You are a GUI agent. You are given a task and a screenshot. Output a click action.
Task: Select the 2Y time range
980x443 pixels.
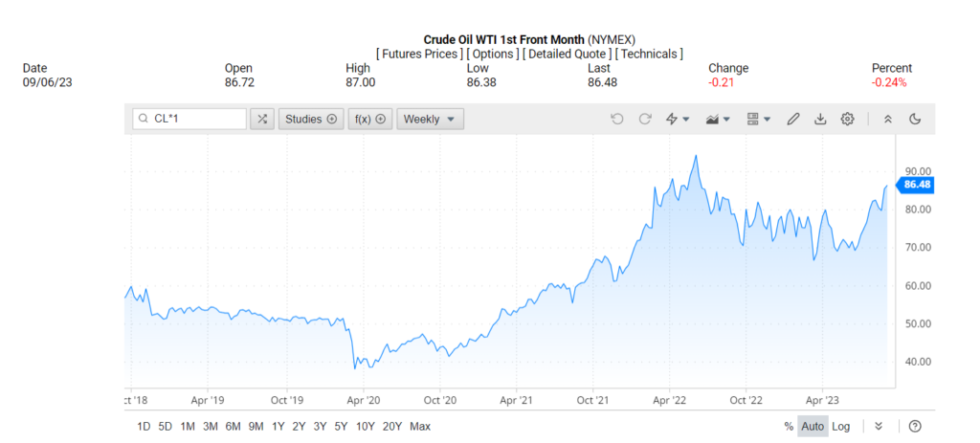pos(299,427)
